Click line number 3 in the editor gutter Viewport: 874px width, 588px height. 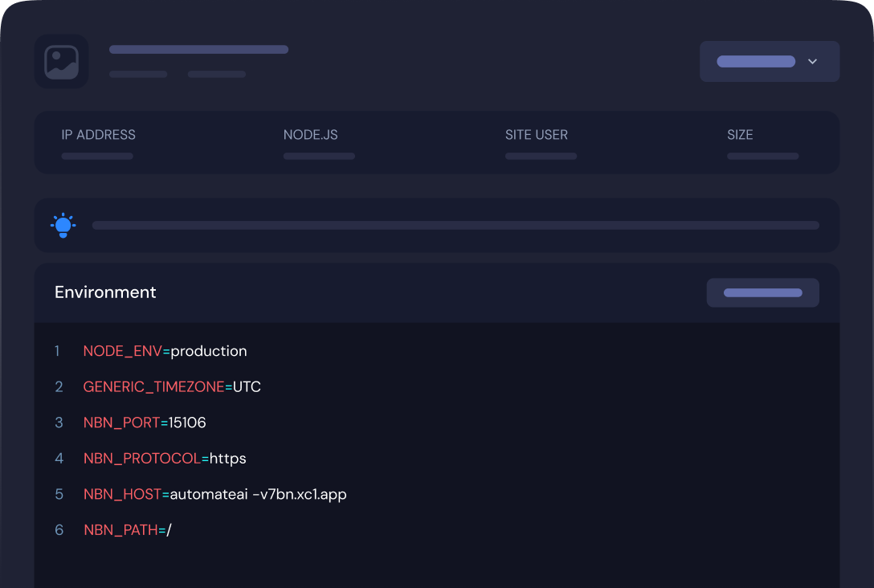pyautogui.click(x=59, y=423)
